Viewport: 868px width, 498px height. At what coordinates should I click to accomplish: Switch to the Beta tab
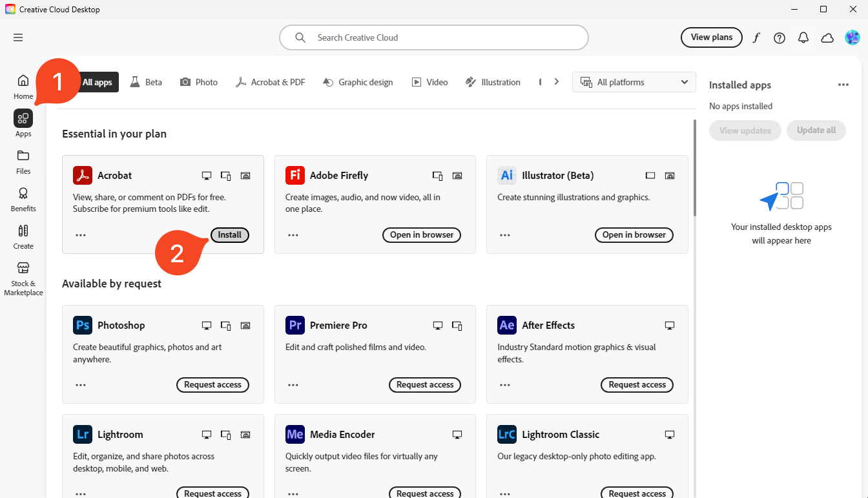146,82
